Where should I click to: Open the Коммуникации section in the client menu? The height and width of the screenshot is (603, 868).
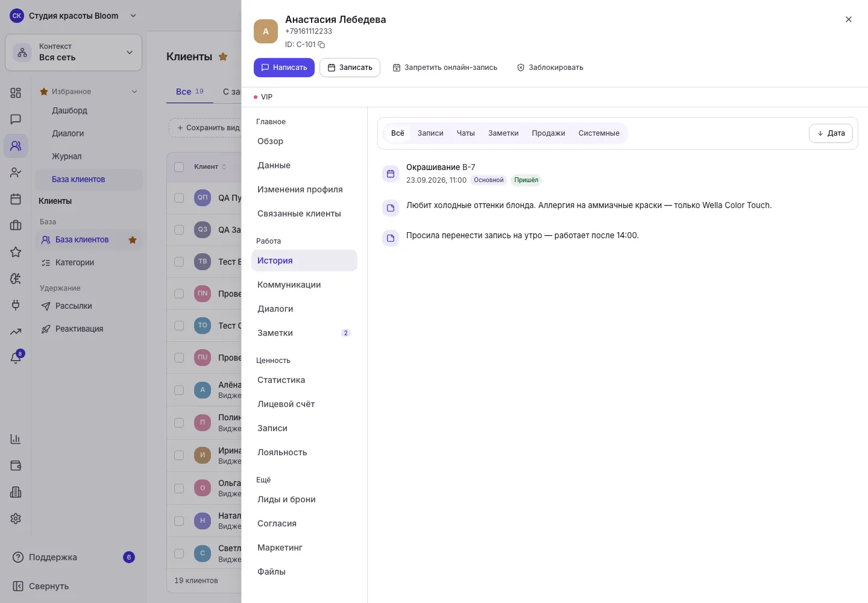304,285
